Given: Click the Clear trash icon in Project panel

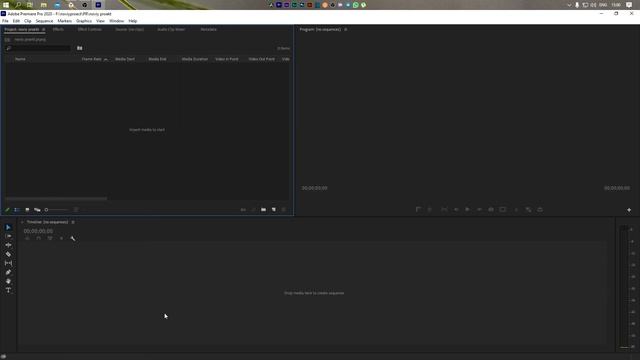Looking at the screenshot, I should click(284, 210).
